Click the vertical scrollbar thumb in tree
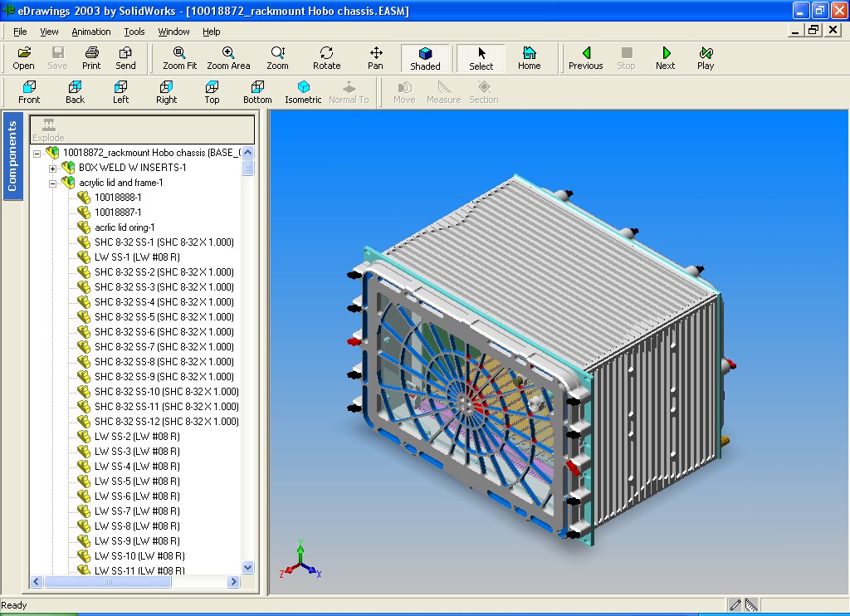Image resolution: width=850 pixels, height=616 pixels. [x=247, y=168]
